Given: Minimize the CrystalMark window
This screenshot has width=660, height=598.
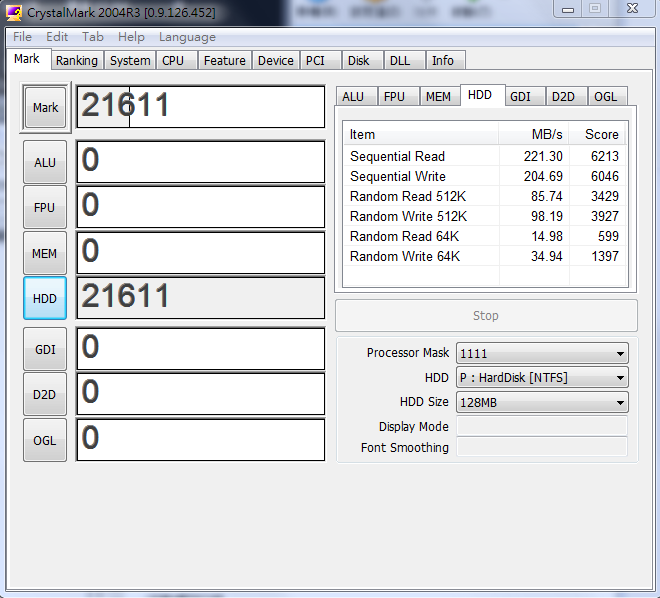Looking at the screenshot, I should 568,8.
